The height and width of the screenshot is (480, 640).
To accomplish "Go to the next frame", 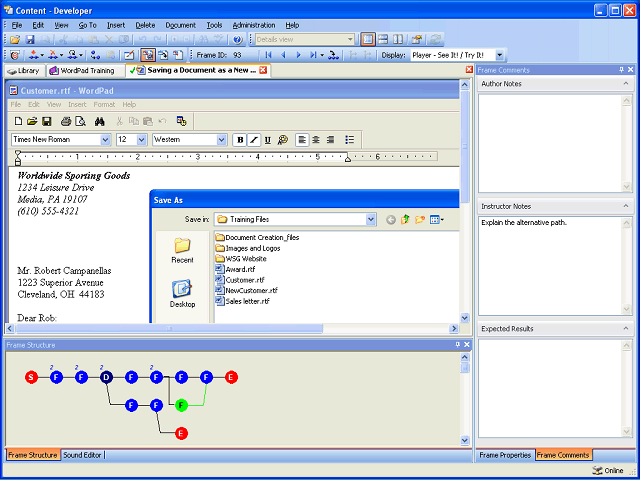I will click(x=298, y=55).
